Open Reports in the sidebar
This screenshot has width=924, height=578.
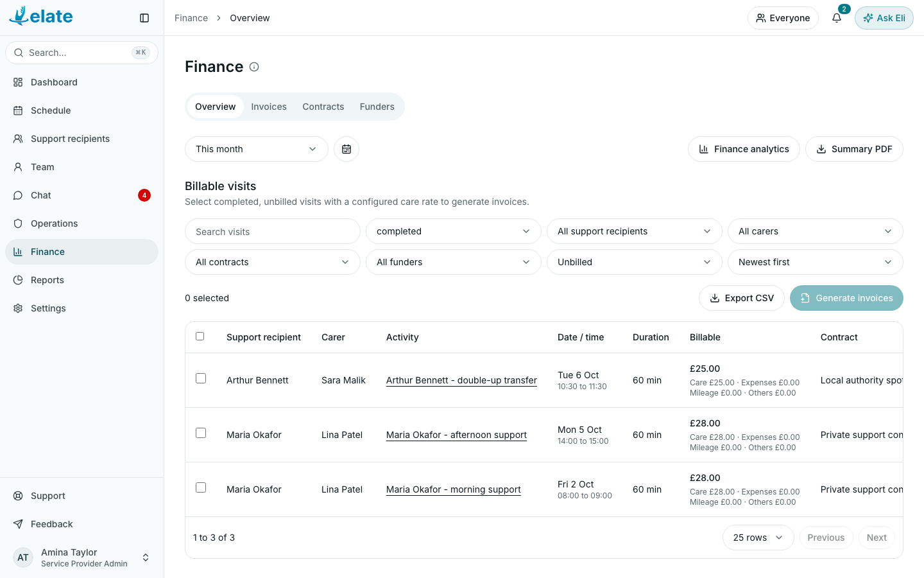click(82, 280)
